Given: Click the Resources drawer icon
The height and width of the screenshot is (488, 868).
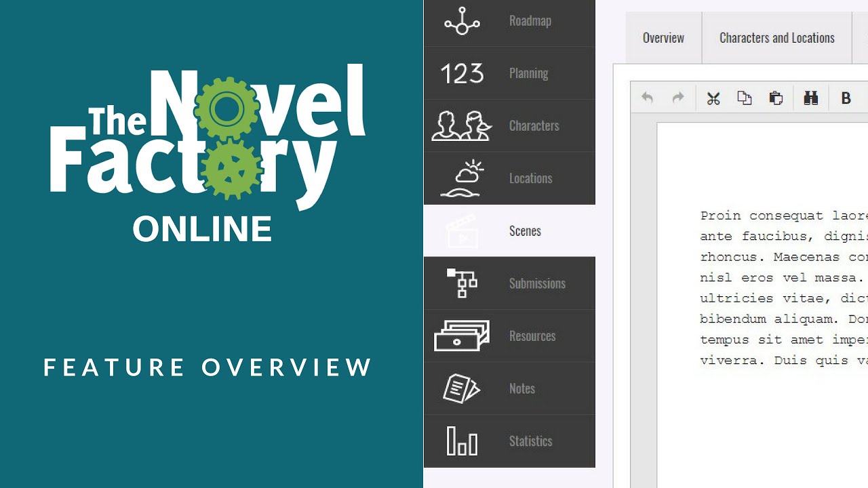Looking at the screenshot, I should [462, 336].
